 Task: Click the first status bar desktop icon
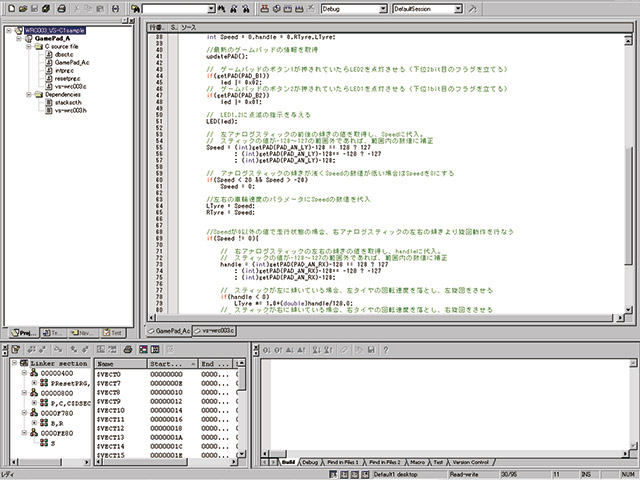(x=333, y=474)
